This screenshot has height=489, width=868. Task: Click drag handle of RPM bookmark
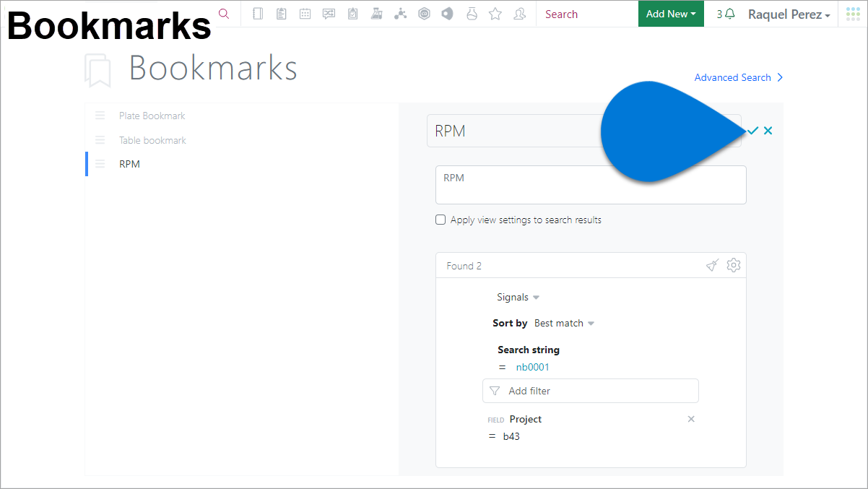[x=100, y=164]
